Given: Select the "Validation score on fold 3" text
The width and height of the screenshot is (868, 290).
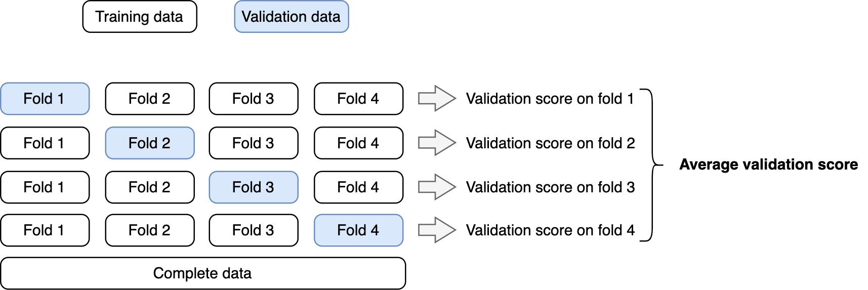Looking at the screenshot, I should coord(550,187).
